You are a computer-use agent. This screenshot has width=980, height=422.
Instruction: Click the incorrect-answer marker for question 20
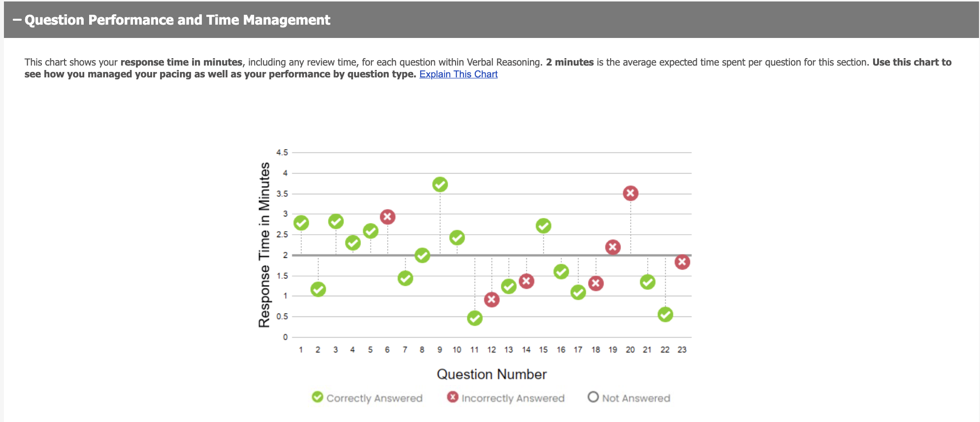point(630,193)
